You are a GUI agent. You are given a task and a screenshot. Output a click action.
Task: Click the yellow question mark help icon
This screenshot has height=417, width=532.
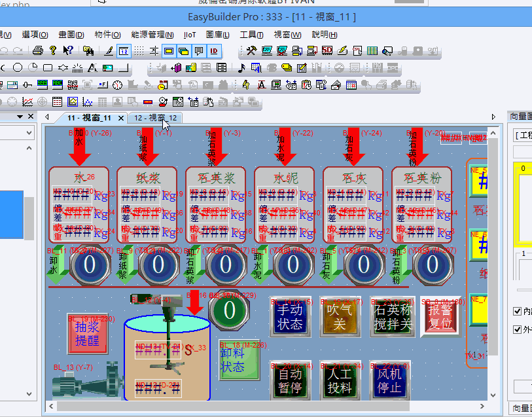pos(53,50)
